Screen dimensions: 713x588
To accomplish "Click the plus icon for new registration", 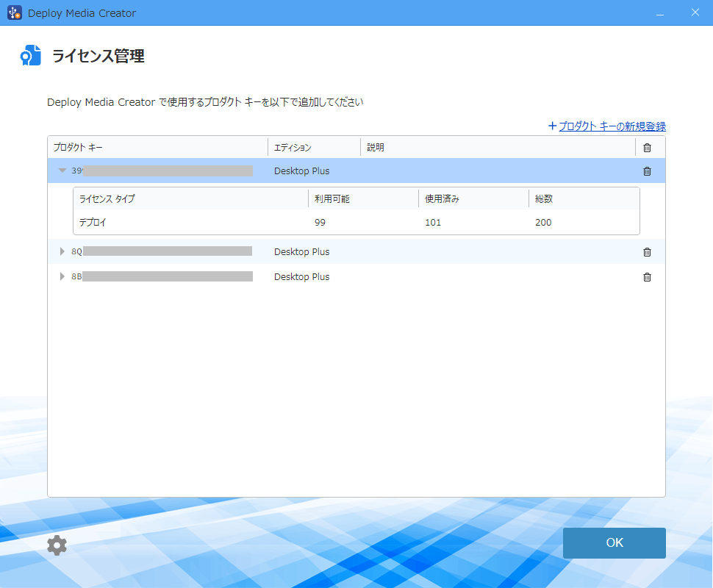I will (552, 126).
